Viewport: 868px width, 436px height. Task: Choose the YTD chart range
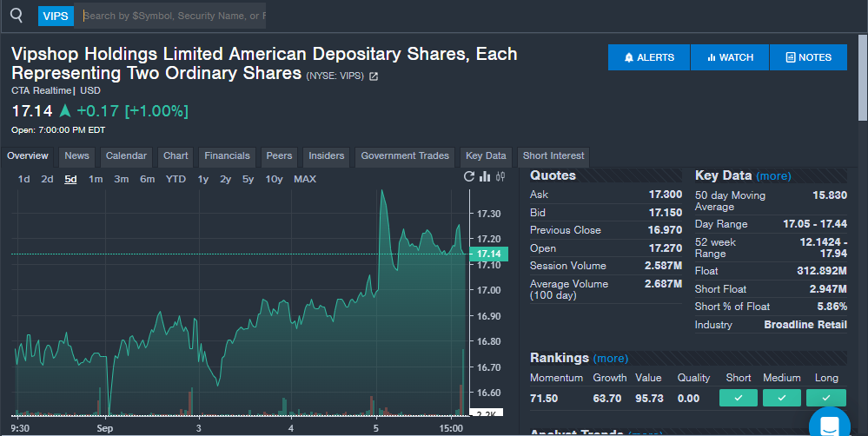pos(176,179)
